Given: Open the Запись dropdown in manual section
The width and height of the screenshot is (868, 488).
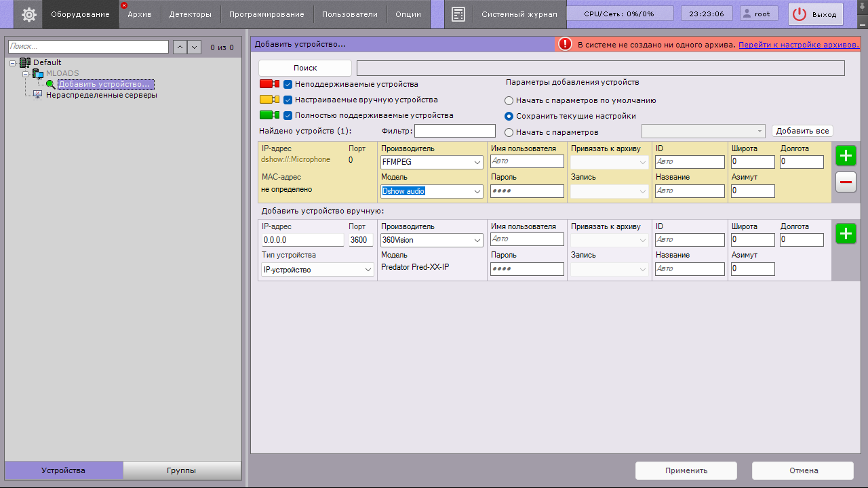Looking at the screenshot, I should [610, 269].
